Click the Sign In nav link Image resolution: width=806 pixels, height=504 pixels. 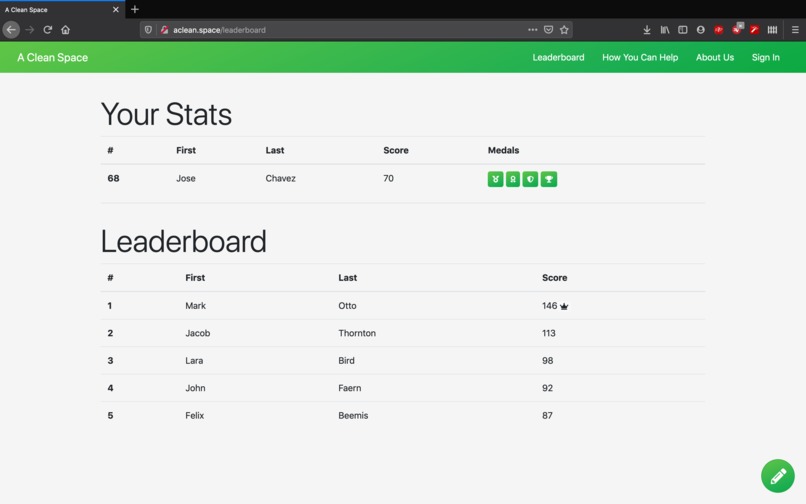[765, 58]
